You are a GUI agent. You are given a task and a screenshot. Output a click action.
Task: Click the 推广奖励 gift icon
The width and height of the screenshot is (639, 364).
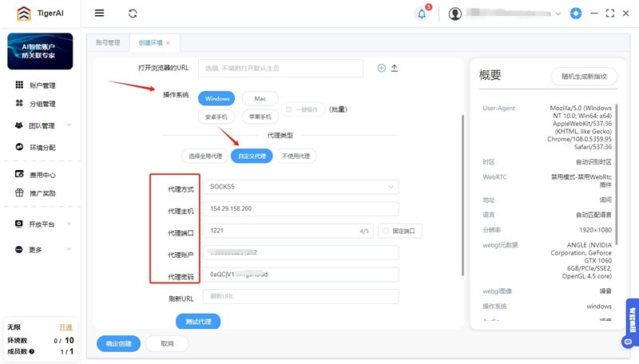click(x=19, y=192)
